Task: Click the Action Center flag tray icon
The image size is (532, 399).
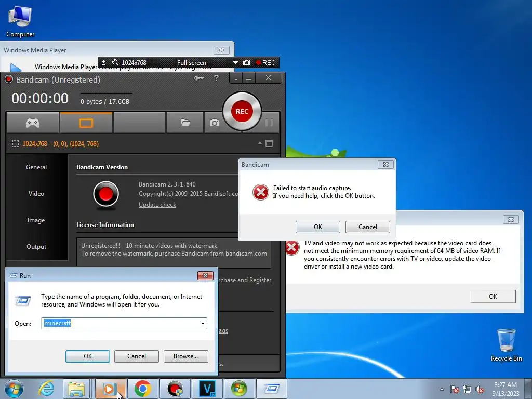Action: pyautogui.click(x=454, y=389)
